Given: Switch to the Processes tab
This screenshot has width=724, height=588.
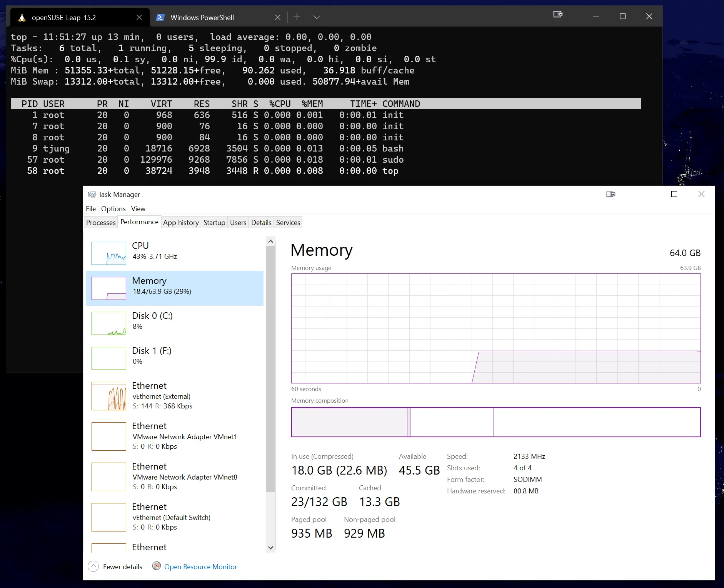Looking at the screenshot, I should point(101,223).
